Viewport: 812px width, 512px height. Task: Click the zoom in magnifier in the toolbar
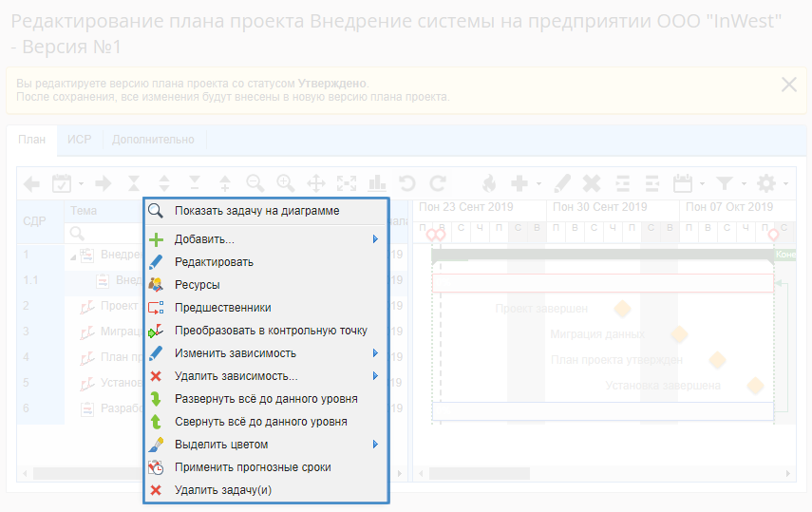pos(285,182)
